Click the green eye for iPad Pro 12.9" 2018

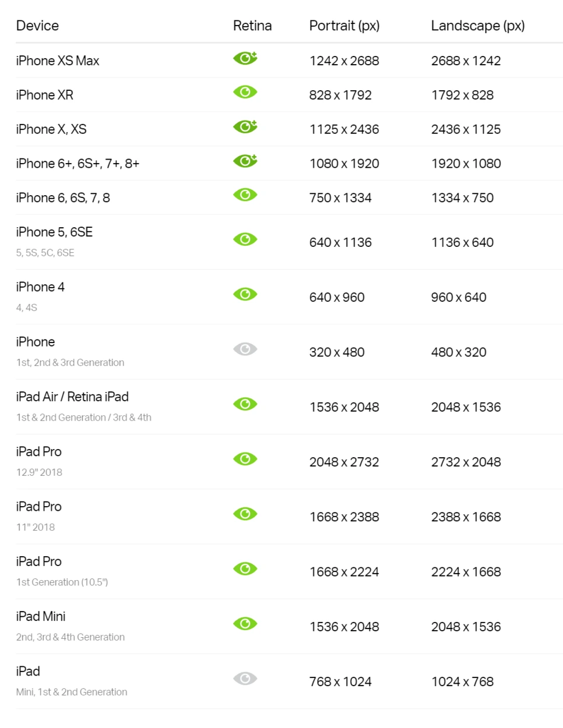click(x=245, y=459)
